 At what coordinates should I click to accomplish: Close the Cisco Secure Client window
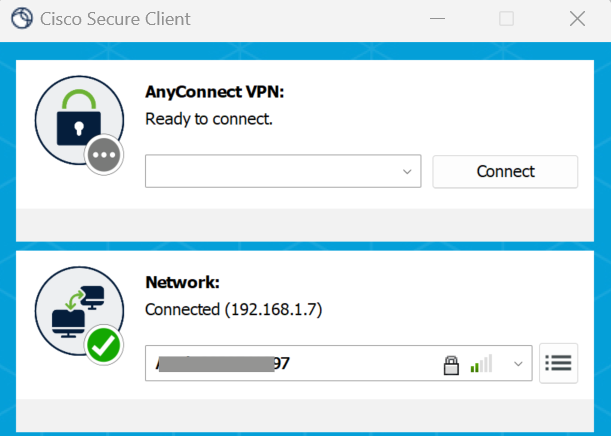(x=577, y=18)
